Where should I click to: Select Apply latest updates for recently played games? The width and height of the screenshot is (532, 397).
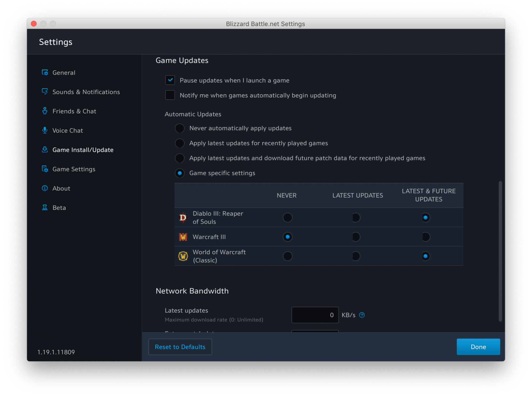click(x=180, y=143)
